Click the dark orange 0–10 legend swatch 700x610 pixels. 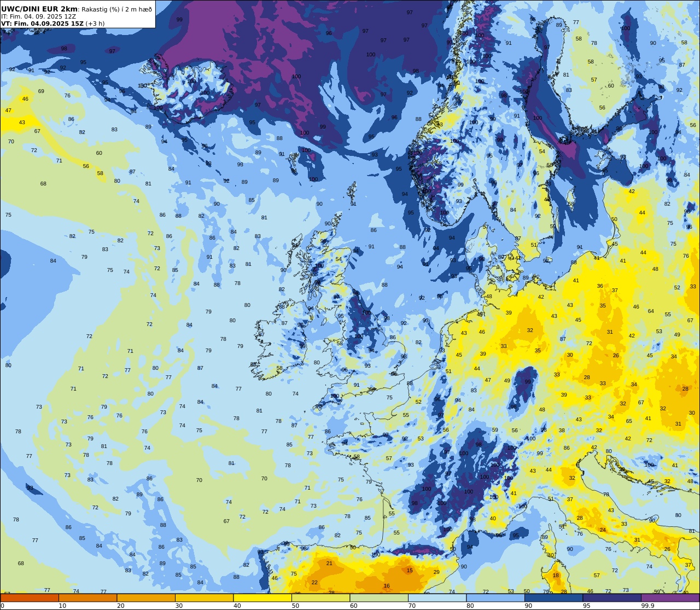(30, 597)
